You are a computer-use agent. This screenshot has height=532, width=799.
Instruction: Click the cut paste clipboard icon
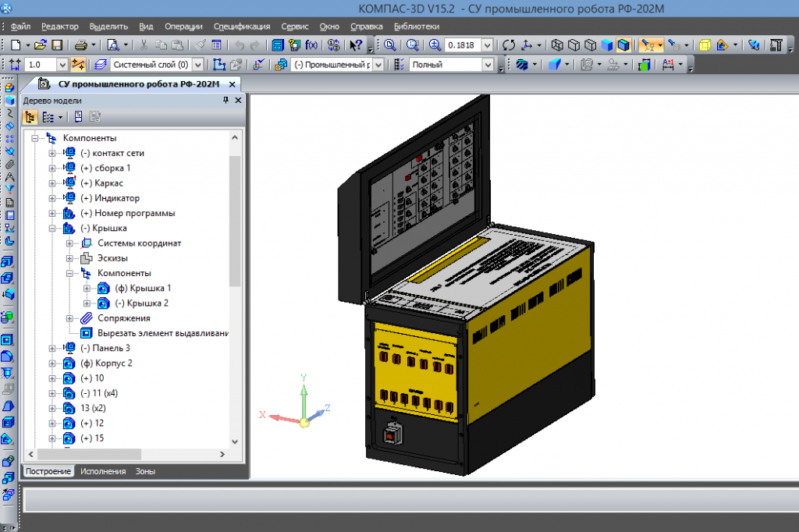click(177, 44)
